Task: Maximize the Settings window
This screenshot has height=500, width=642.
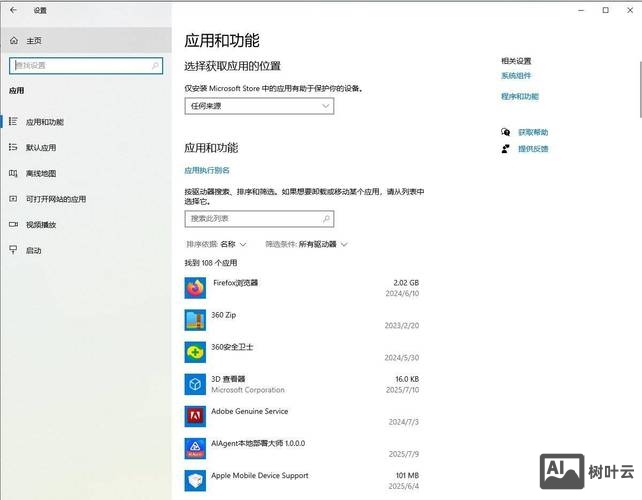Action: (606, 10)
